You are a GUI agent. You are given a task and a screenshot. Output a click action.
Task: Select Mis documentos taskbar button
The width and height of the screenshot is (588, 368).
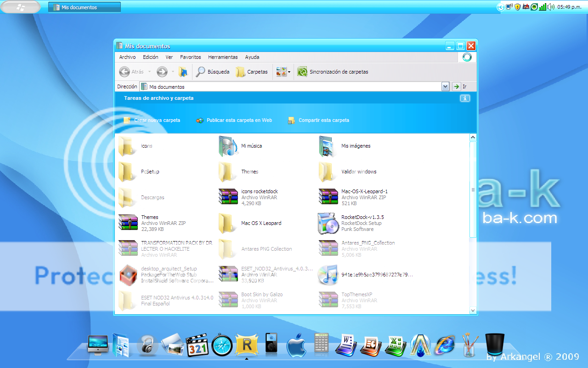[85, 7]
